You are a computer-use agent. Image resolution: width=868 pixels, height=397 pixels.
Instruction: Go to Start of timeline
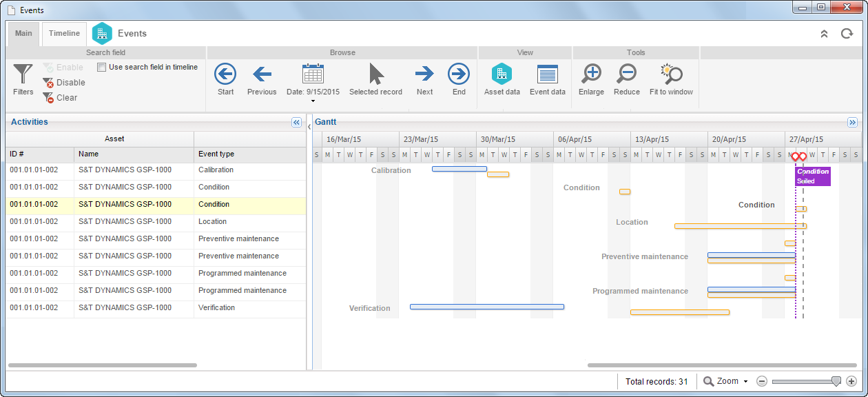click(x=225, y=79)
